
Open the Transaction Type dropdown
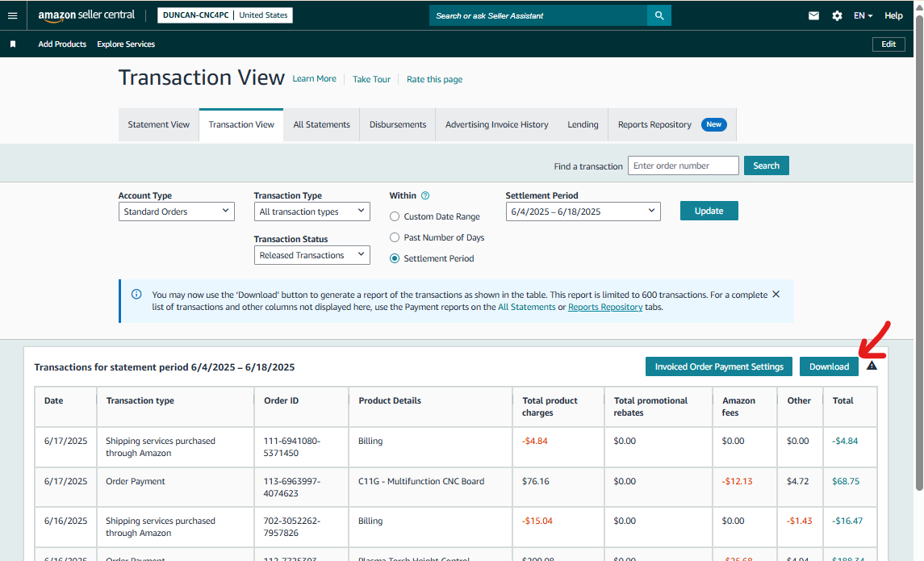(311, 211)
